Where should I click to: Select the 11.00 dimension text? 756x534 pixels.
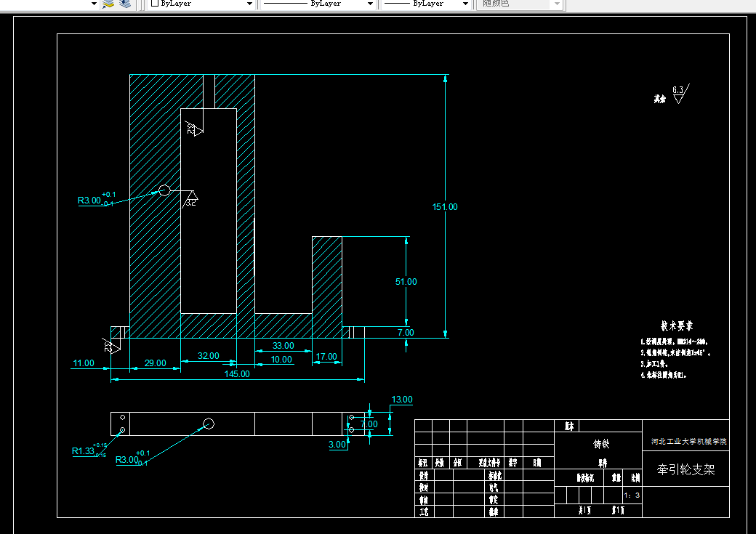(x=84, y=363)
